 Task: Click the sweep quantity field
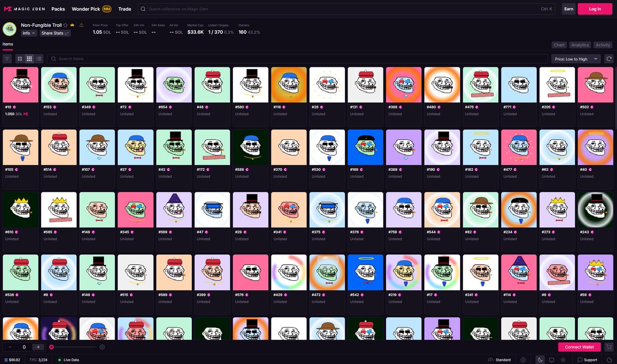(24, 347)
